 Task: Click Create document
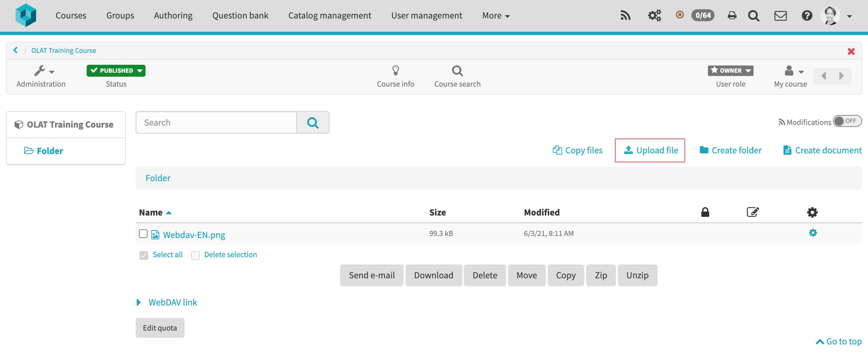coord(822,150)
